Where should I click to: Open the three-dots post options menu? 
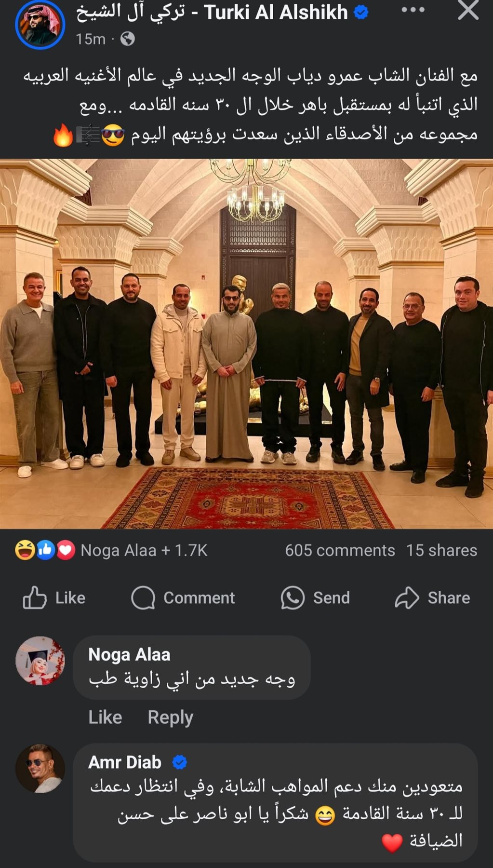(413, 10)
